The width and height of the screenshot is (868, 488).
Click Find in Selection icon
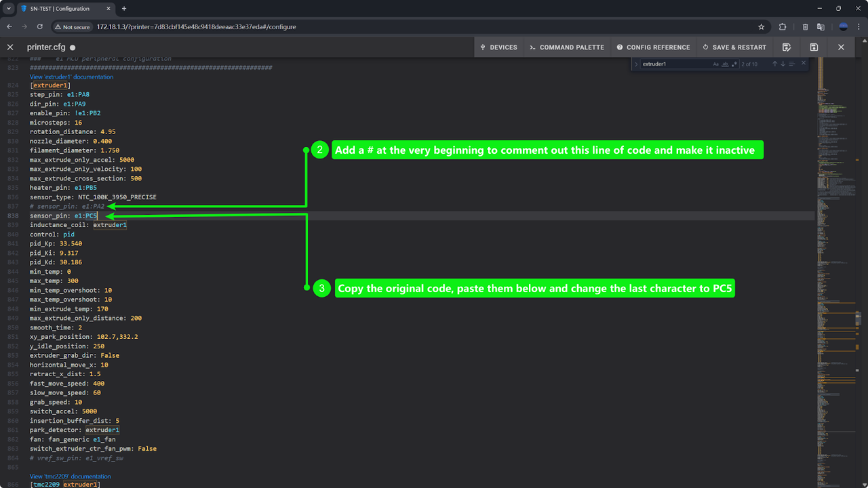(791, 64)
